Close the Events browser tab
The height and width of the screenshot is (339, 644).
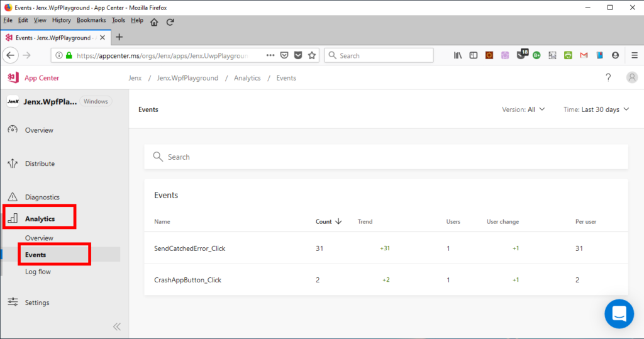103,37
